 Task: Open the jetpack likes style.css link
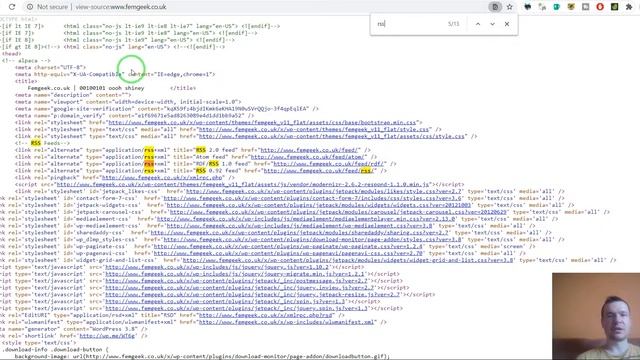324,191
